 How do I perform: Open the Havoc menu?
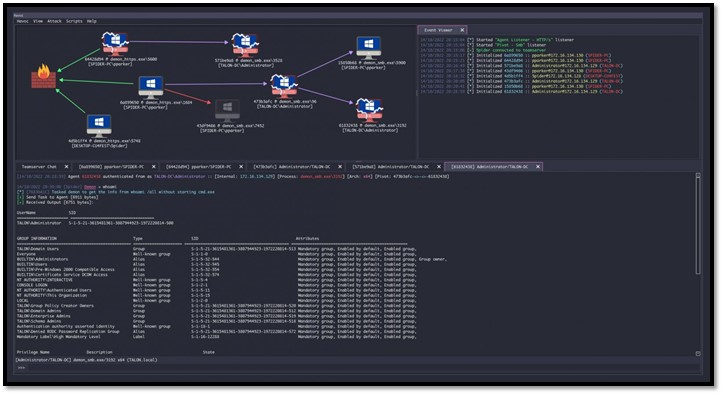pyautogui.click(x=23, y=21)
